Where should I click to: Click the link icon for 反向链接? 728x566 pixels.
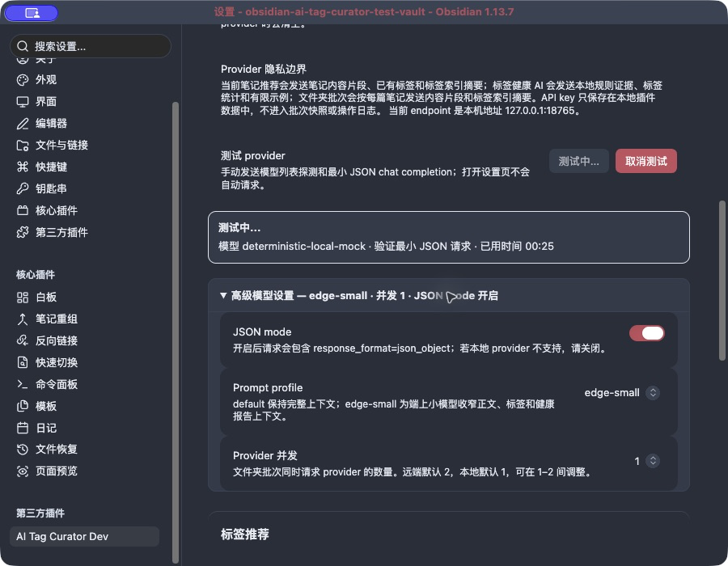[23, 341]
